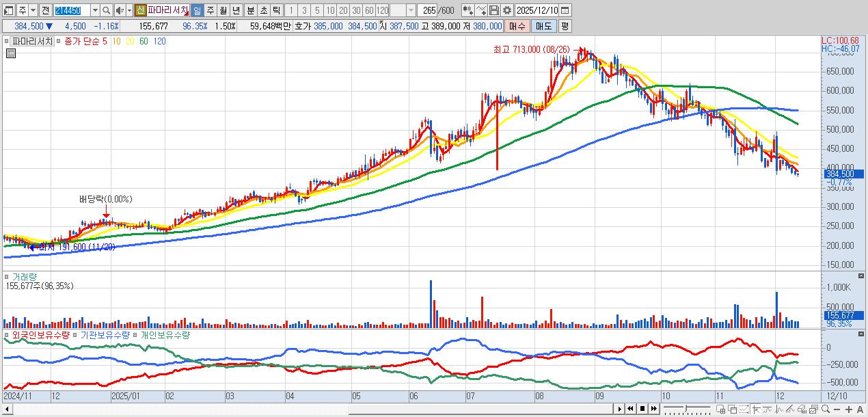Click the 매도 sell button
Image resolution: width=868 pixels, height=417 pixels.
tap(543, 26)
